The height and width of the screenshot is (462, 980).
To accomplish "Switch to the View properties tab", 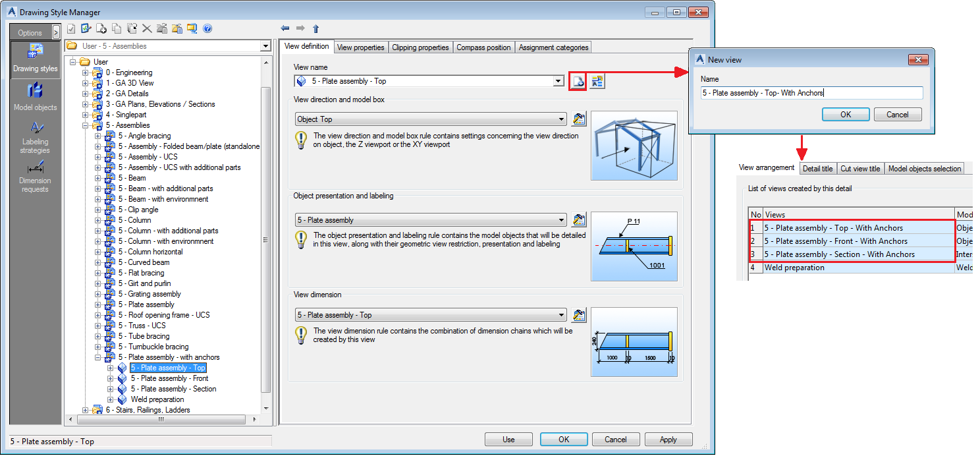I will click(x=360, y=47).
